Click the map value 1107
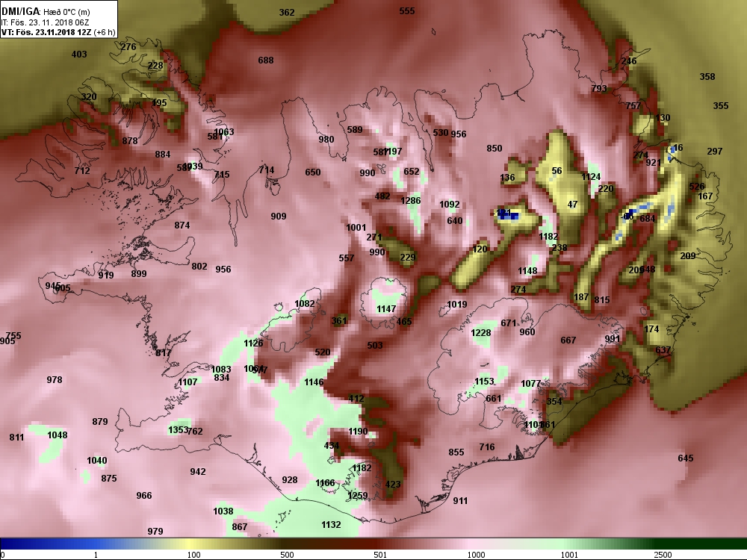The width and height of the screenshot is (747, 560). coord(187,382)
